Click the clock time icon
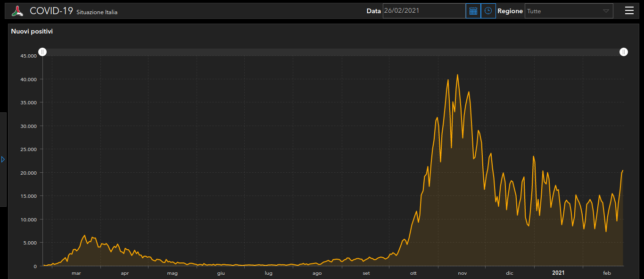Viewport: 644px width, 279px height. click(x=488, y=11)
